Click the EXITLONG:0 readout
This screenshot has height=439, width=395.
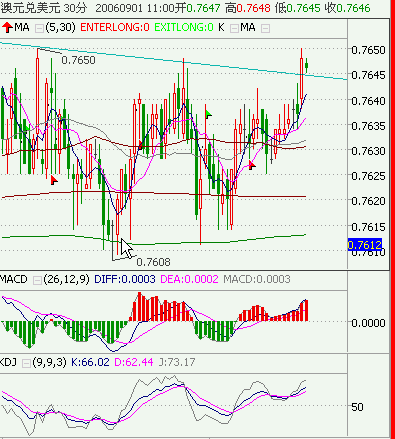(x=184, y=27)
